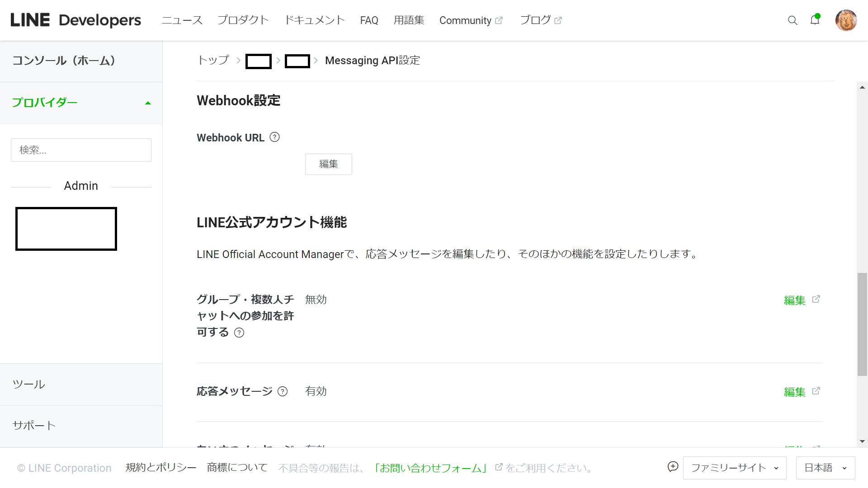Click the feedback speech bubble icon in footer
The width and height of the screenshot is (868, 488).
pos(673,467)
